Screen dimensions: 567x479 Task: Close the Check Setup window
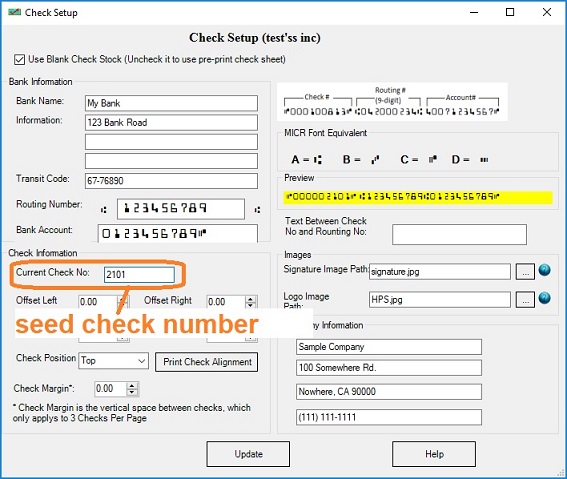point(547,12)
